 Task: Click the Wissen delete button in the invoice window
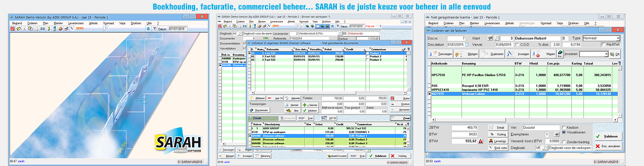[x=543, y=54]
